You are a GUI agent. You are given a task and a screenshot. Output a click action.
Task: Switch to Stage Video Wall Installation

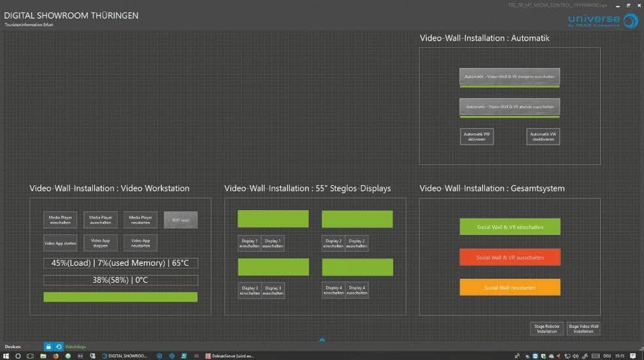click(583, 329)
